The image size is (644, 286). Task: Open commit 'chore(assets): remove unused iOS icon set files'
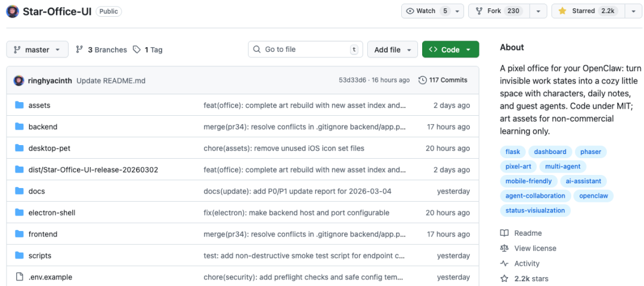coord(284,148)
